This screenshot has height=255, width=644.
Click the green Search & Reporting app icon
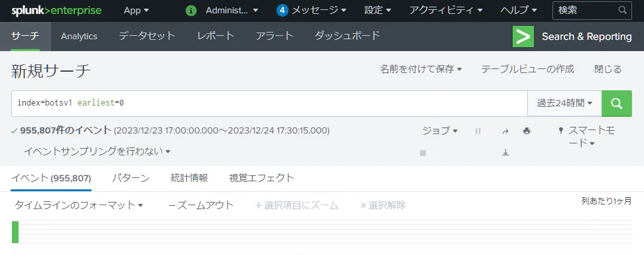[523, 37]
